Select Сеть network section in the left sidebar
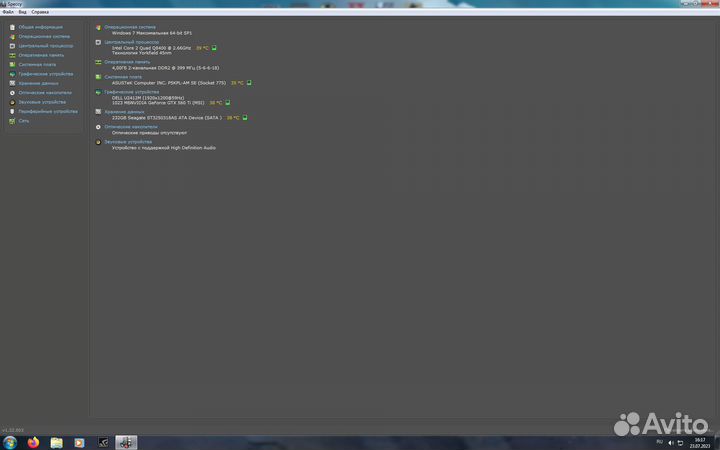 23,121
